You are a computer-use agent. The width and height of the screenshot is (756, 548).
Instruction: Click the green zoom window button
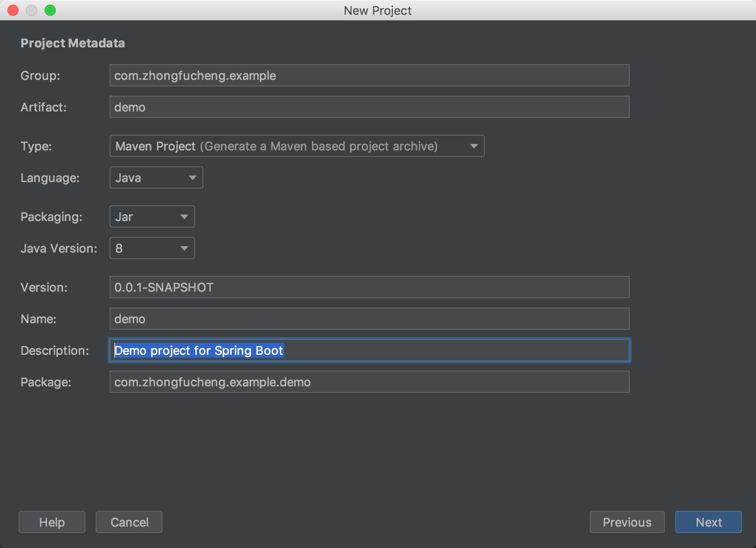point(50,10)
